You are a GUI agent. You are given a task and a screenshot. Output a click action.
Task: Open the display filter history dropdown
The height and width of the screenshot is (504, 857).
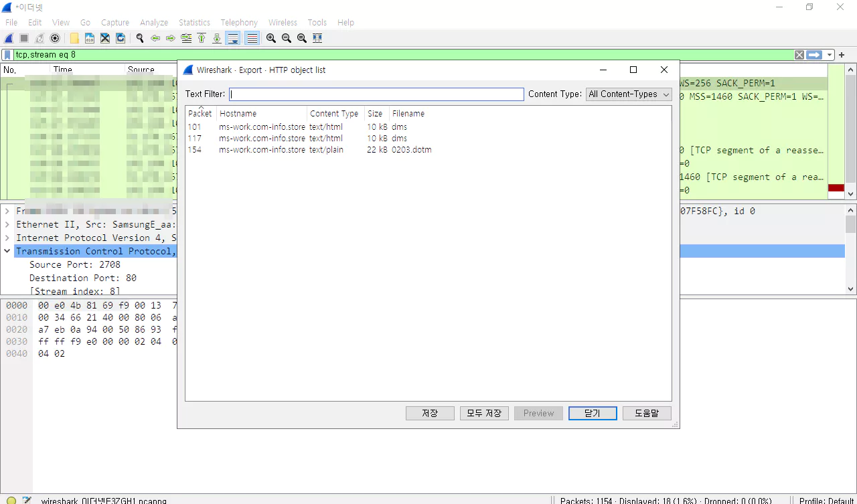pos(830,55)
